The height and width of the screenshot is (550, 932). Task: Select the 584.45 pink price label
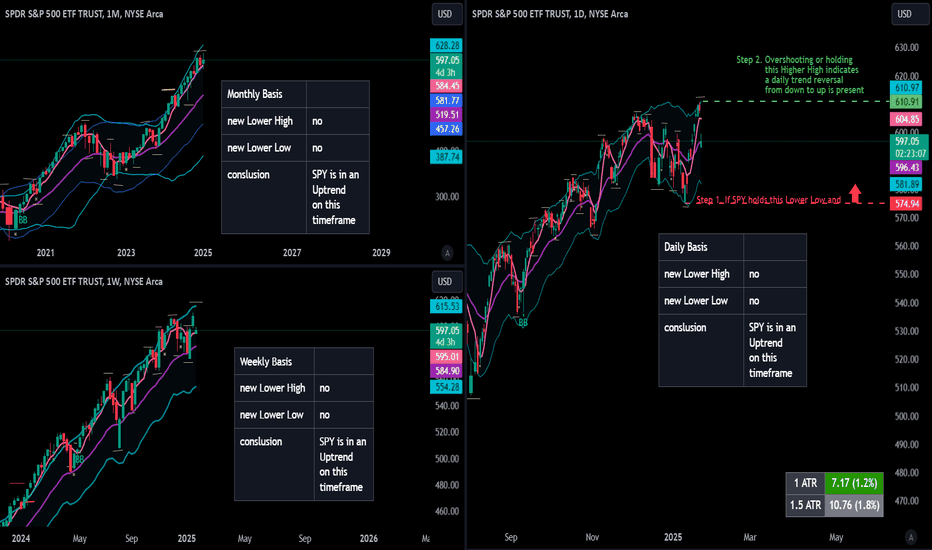coord(446,86)
